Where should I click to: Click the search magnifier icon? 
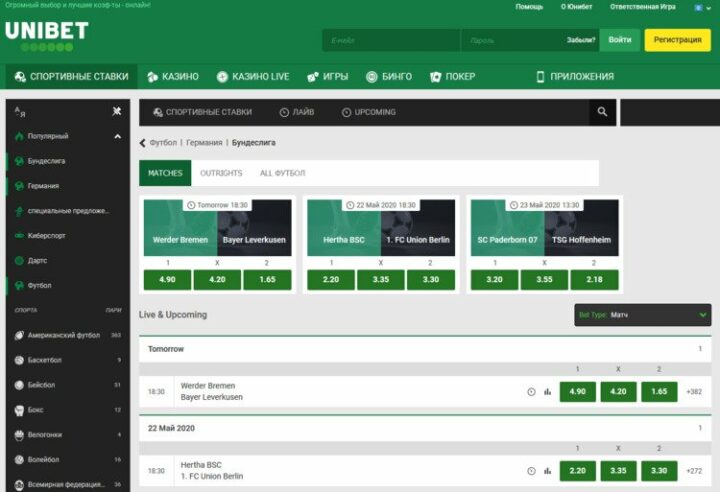pyautogui.click(x=602, y=112)
